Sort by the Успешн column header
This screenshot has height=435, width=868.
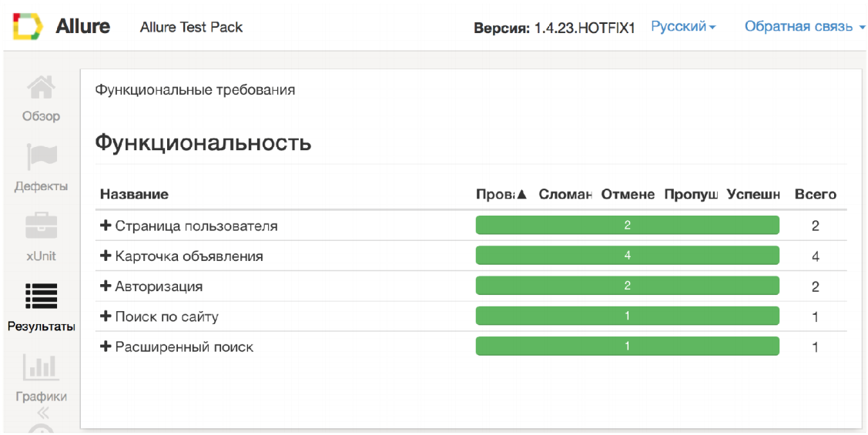click(x=753, y=194)
